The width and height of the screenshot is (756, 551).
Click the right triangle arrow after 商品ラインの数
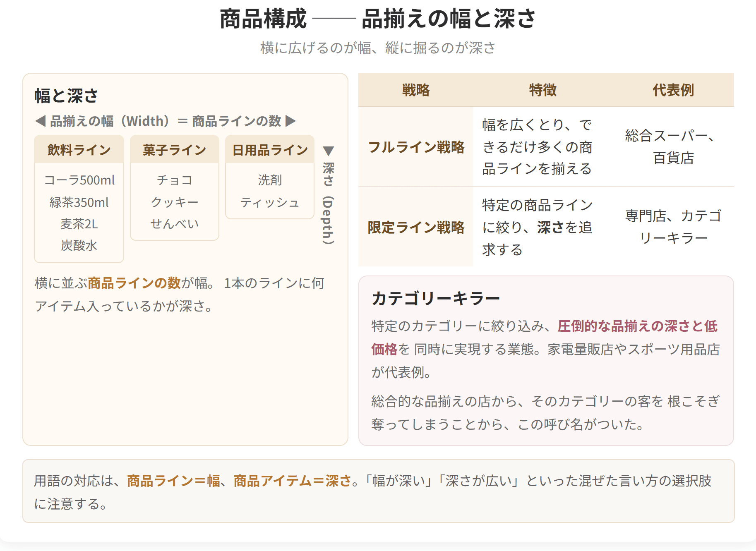click(291, 121)
